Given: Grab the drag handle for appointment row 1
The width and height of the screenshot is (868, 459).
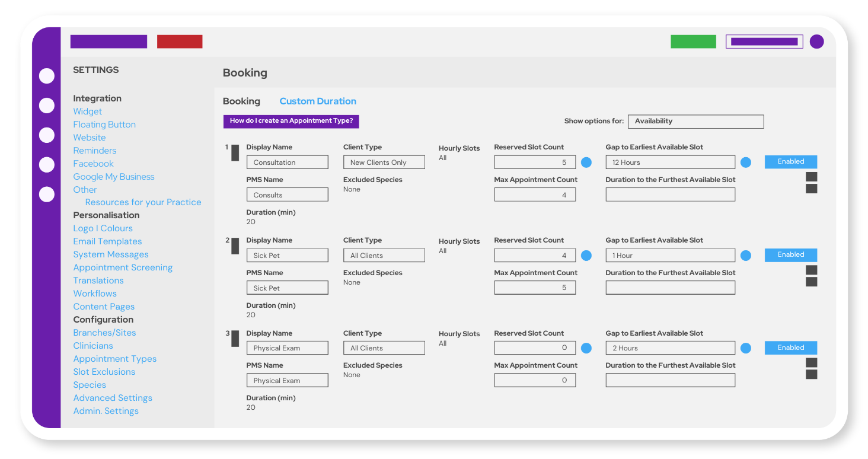Looking at the screenshot, I should point(235,153).
